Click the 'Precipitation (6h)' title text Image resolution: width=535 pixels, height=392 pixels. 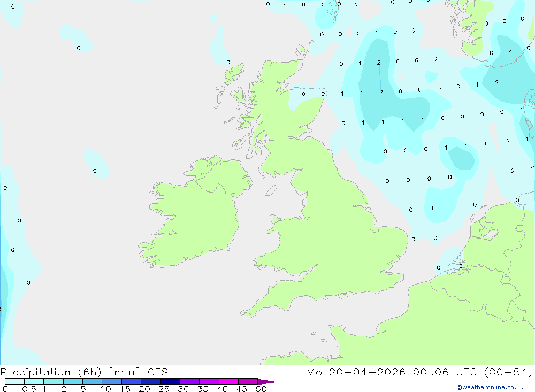51,372
